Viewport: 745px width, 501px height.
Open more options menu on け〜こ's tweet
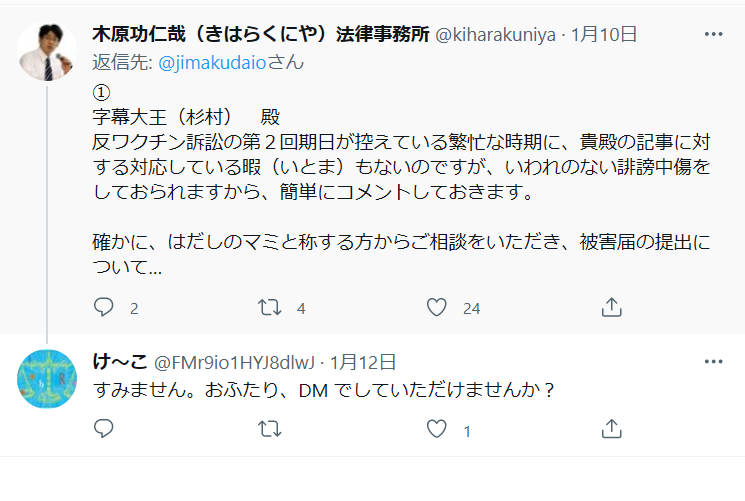pos(713,361)
